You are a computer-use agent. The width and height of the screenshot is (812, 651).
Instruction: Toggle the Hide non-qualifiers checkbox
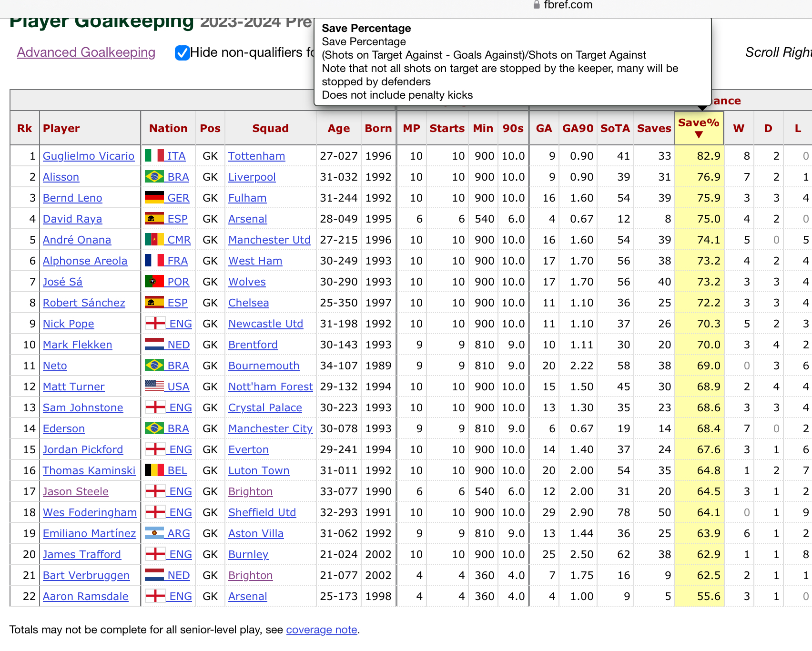coord(182,53)
